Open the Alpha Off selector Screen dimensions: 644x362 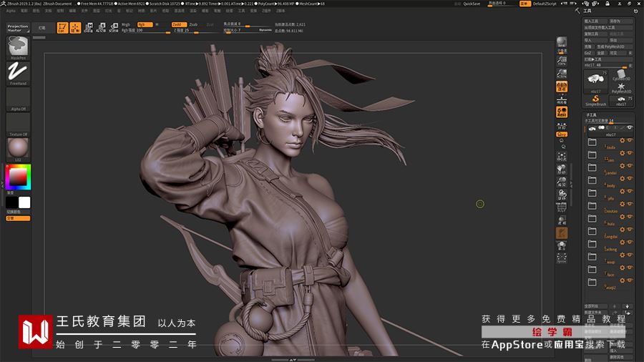pos(18,99)
